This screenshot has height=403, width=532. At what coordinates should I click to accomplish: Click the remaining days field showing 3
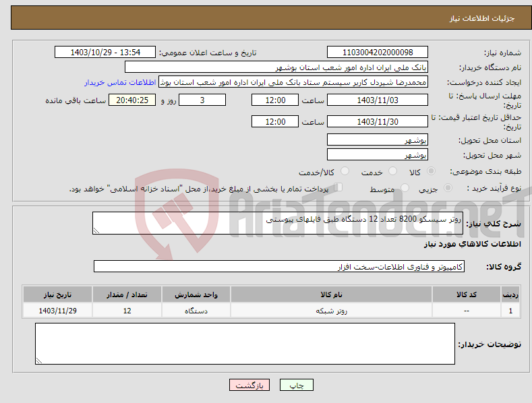coord(202,100)
